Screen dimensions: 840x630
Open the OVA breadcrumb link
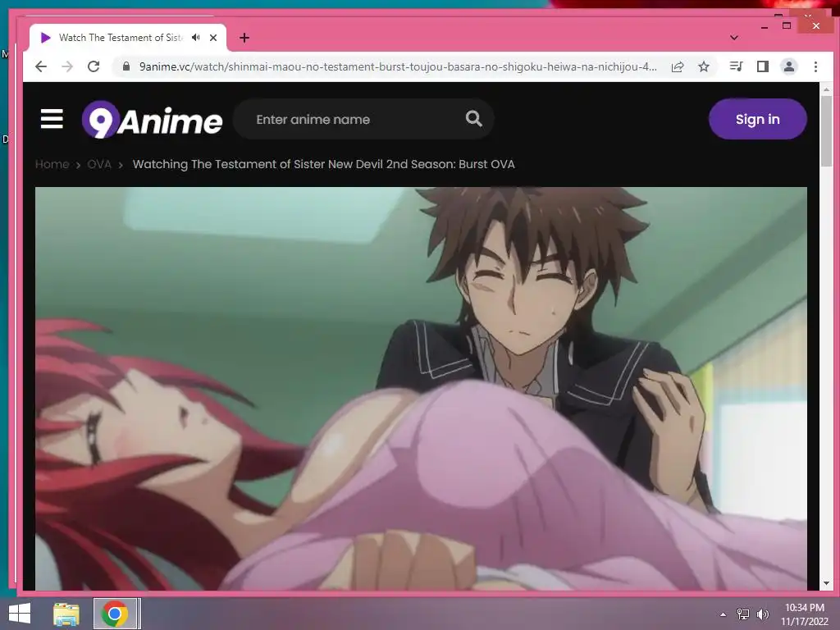pos(99,164)
